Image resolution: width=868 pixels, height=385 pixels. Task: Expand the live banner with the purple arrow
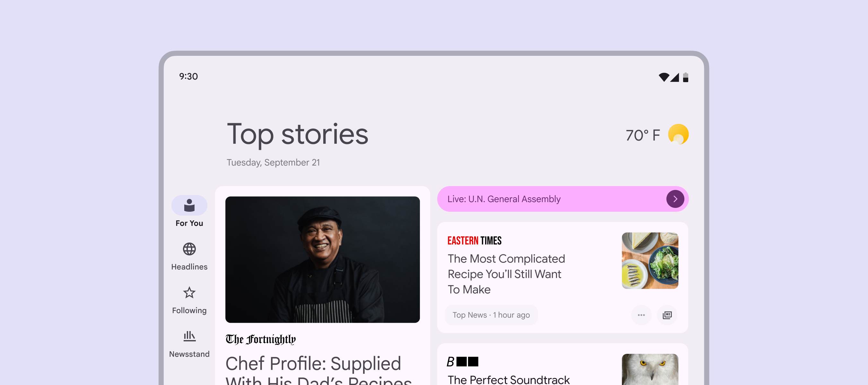[675, 199]
